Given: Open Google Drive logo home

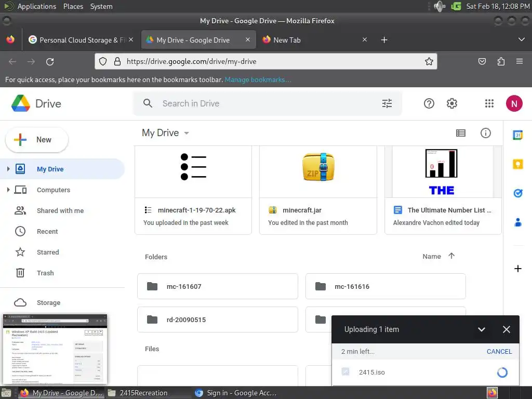Looking at the screenshot, I should 36,103.
